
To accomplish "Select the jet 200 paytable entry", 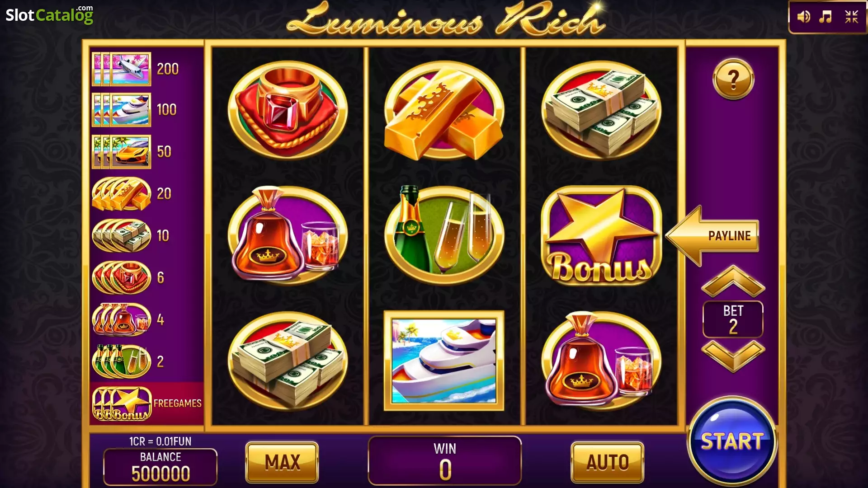I will 136,69.
